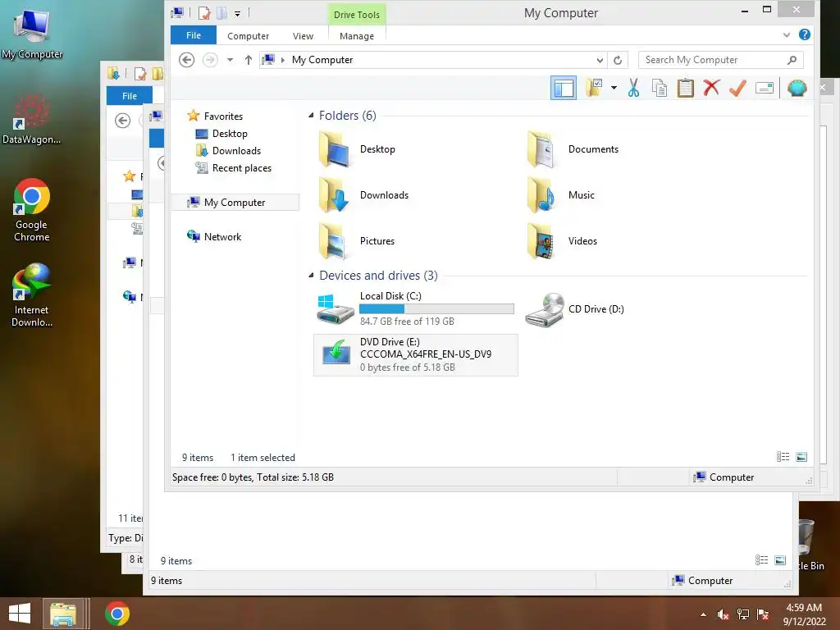840x630 pixels.
Task: Click the New folder icon in quick access toolbar
Action: [221, 13]
